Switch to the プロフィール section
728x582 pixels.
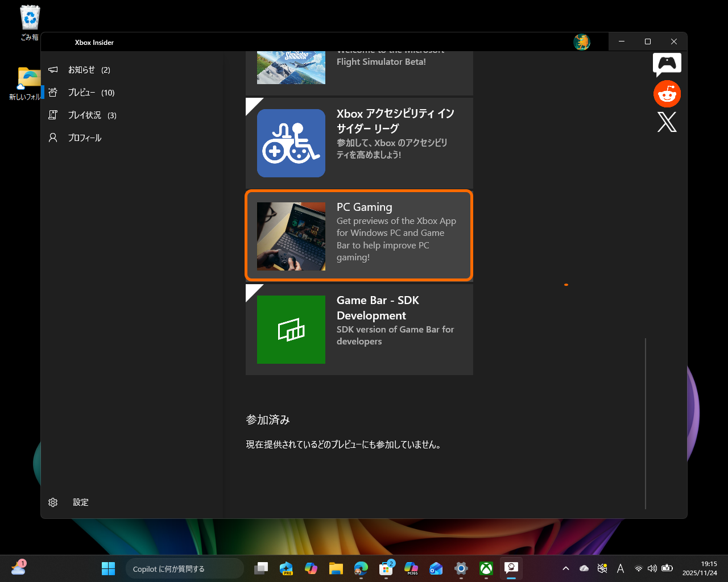(x=52, y=138)
